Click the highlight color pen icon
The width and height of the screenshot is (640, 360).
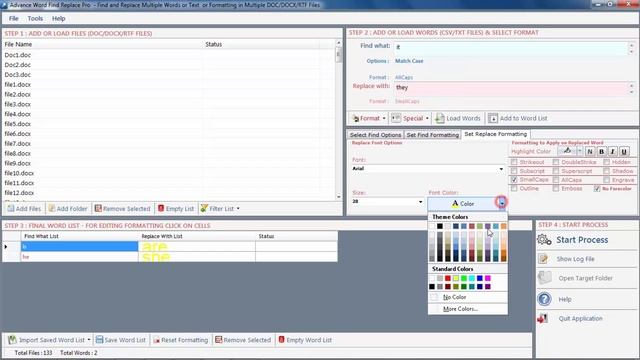coord(567,151)
